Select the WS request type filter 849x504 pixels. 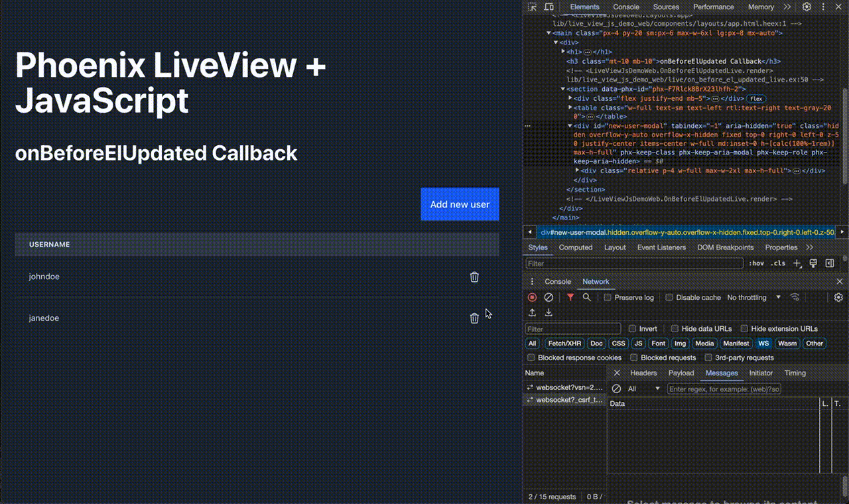click(763, 343)
